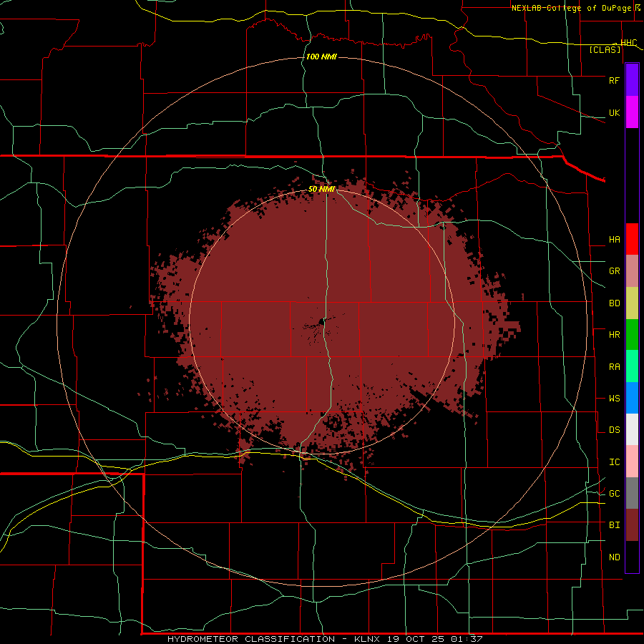Click the UK legend label

[x=614, y=112]
